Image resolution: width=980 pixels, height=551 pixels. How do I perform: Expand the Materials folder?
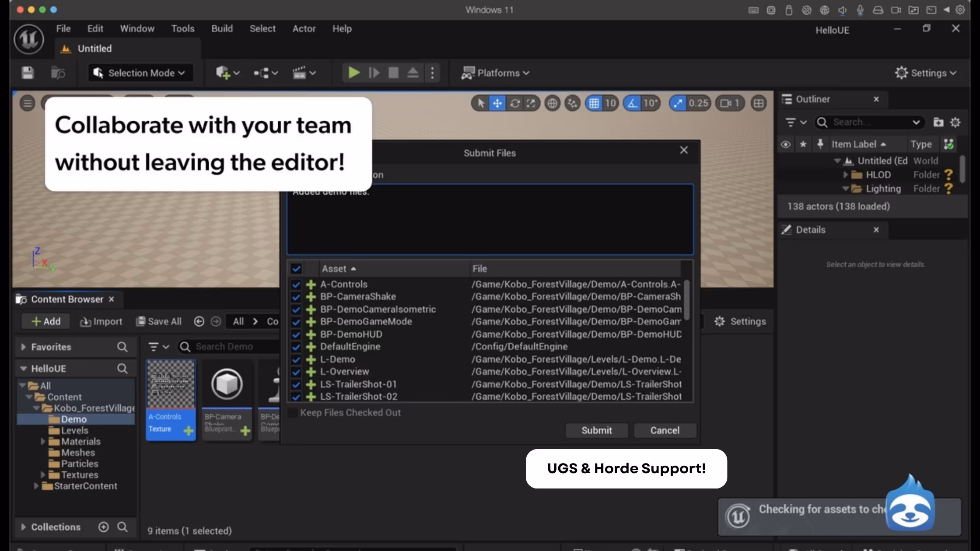pyautogui.click(x=43, y=442)
